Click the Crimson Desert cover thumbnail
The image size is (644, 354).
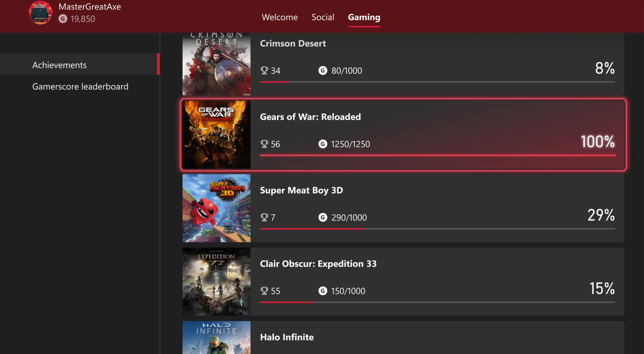click(216, 65)
